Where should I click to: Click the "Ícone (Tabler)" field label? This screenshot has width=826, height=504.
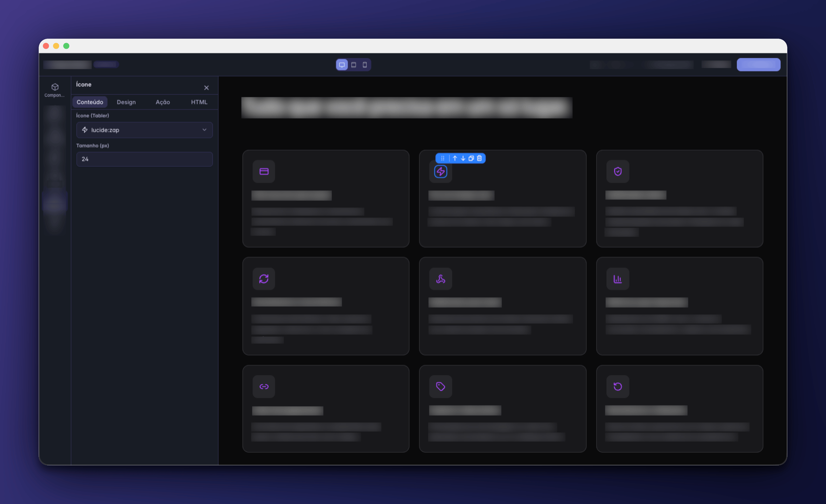tap(92, 116)
